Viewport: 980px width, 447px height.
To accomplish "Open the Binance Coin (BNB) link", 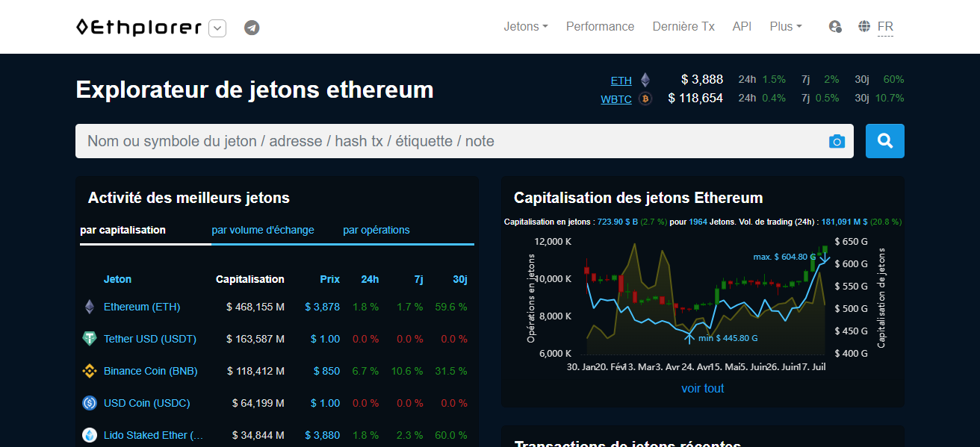I will click(x=150, y=371).
